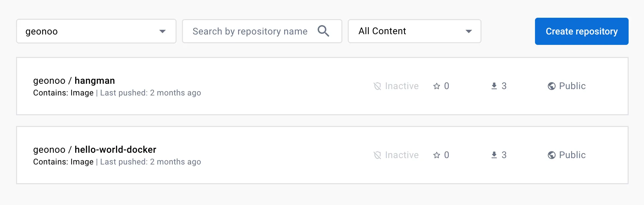This screenshot has height=205, width=644.
Task: Click the hangman download count icon
Action: pos(494,86)
